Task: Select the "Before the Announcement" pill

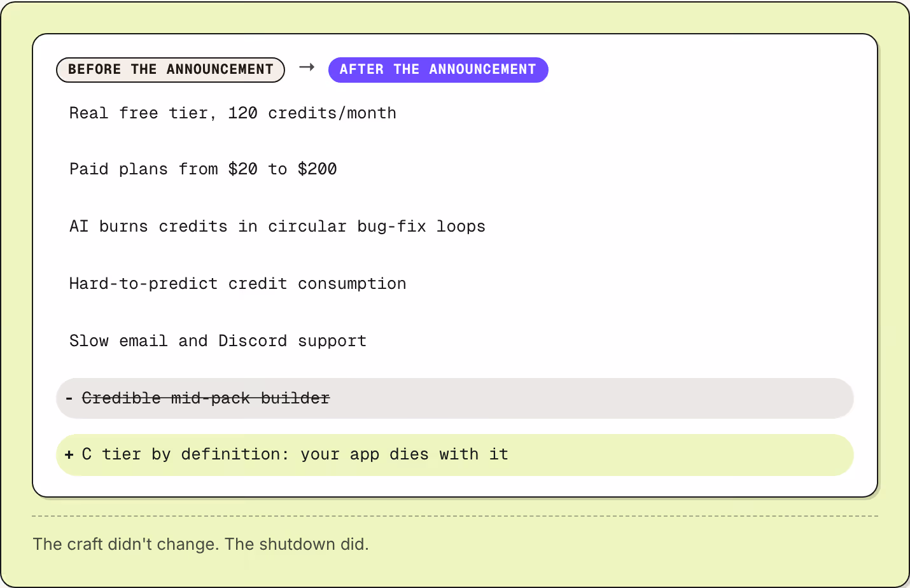Action: (171, 69)
